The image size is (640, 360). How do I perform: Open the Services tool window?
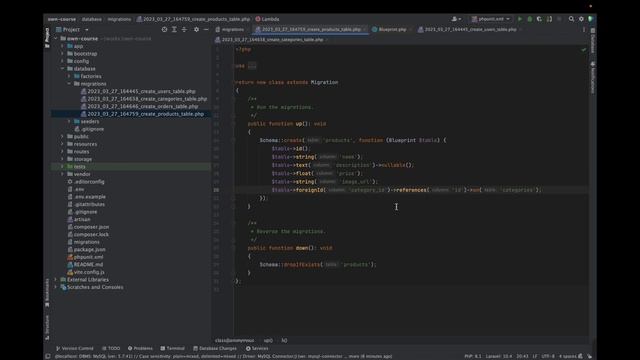257,349
